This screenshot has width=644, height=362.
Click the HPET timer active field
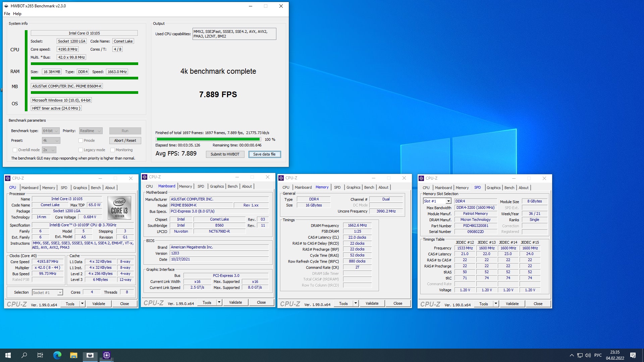coord(56,108)
